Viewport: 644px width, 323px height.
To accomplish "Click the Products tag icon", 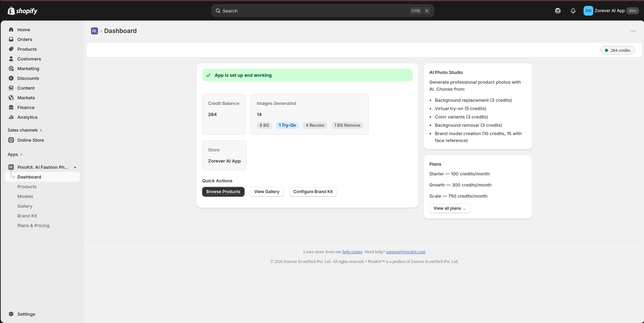I will 11,49.
